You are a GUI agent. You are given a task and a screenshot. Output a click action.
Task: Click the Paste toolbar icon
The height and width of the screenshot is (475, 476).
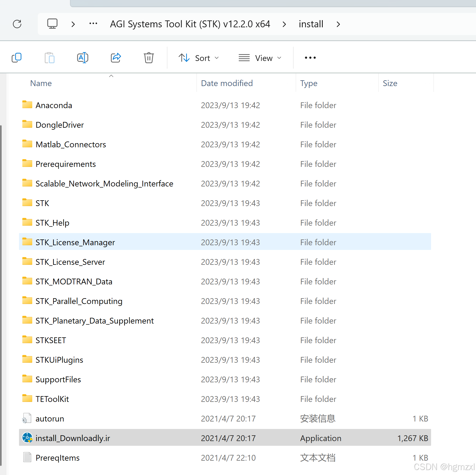click(x=50, y=58)
